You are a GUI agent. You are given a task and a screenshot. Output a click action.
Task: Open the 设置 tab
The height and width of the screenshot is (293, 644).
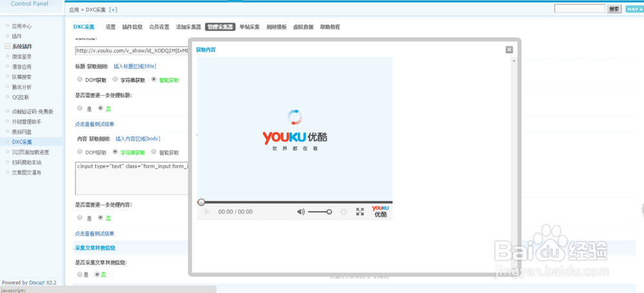point(111,27)
